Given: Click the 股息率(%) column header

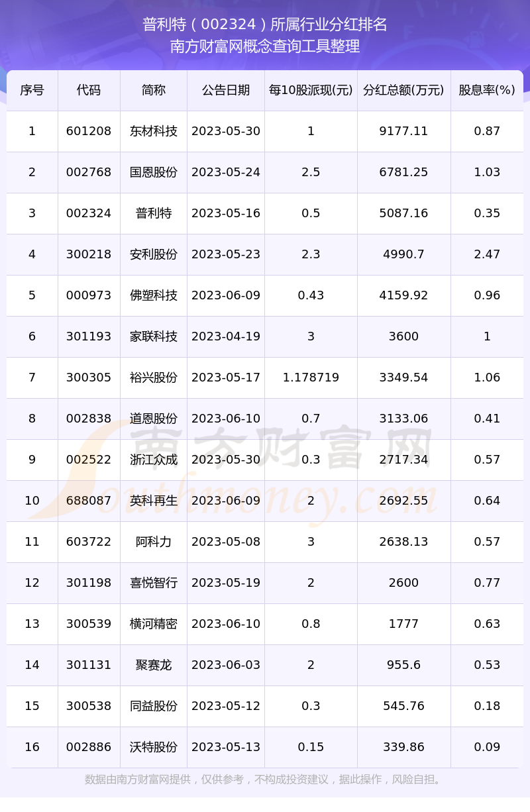Looking at the screenshot, I should pyautogui.click(x=487, y=90).
